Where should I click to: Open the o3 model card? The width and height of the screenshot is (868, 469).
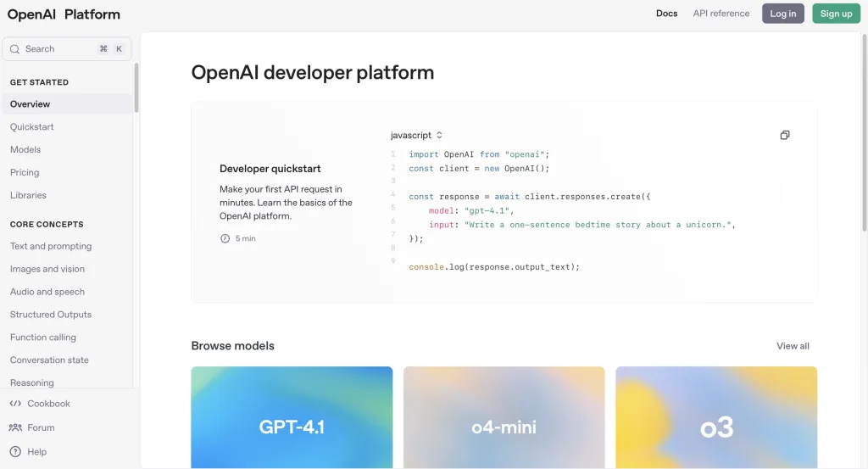point(716,417)
